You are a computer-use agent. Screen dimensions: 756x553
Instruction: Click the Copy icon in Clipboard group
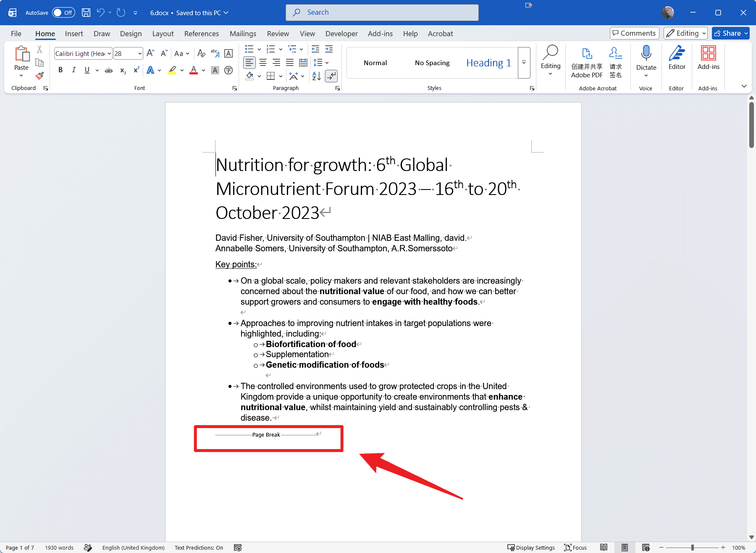tap(39, 63)
